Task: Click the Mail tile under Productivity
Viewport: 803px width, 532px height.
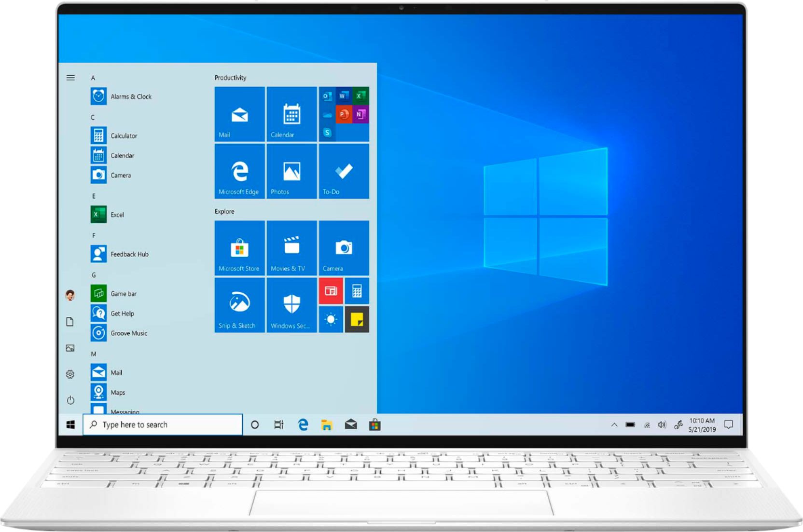Action: coord(240,114)
